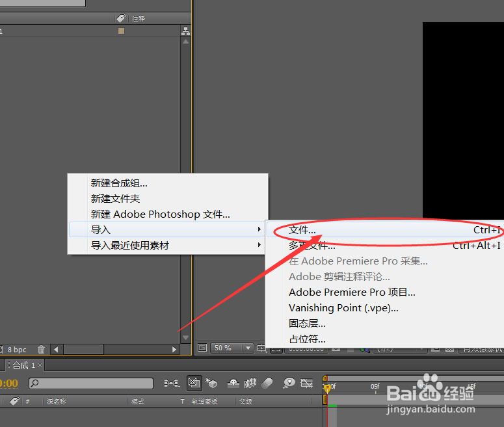Toggle the frame blending enable icon
The width and height of the screenshot is (504, 427).
(x=250, y=383)
